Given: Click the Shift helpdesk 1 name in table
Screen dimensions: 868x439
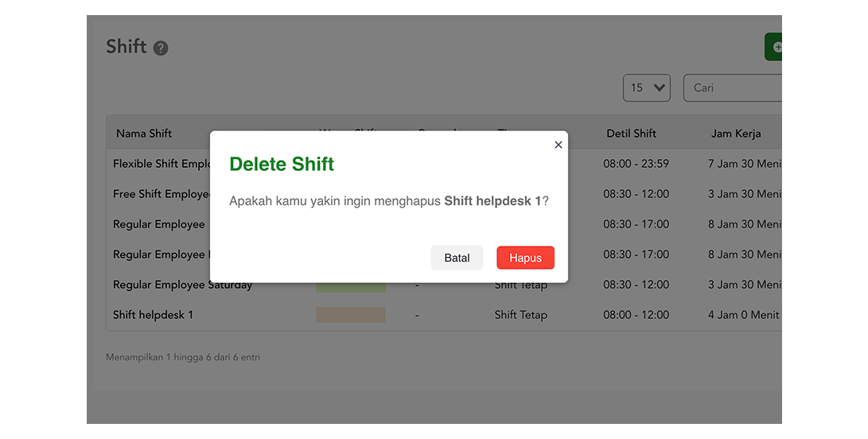Looking at the screenshot, I should pyautogui.click(x=153, y=315).
